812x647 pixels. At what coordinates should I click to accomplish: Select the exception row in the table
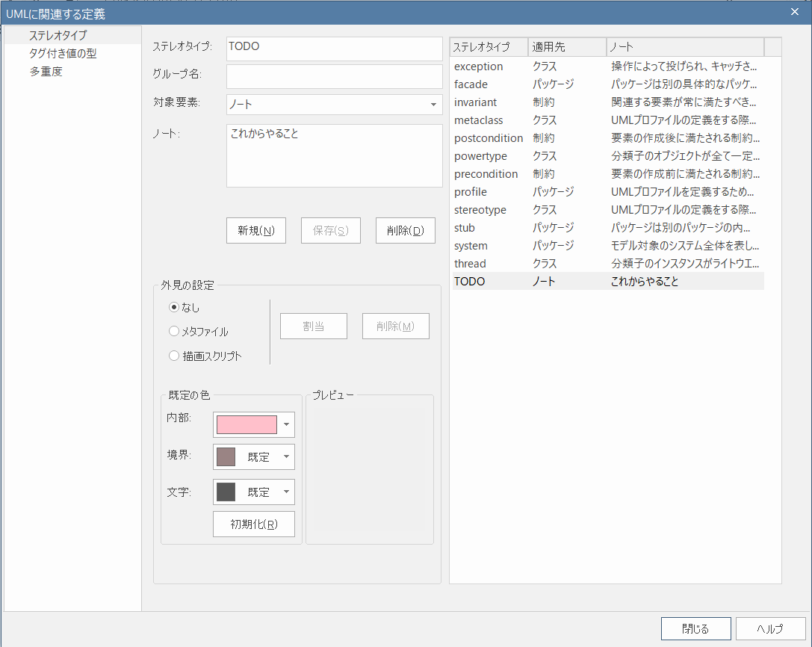(x=478, y=66)
